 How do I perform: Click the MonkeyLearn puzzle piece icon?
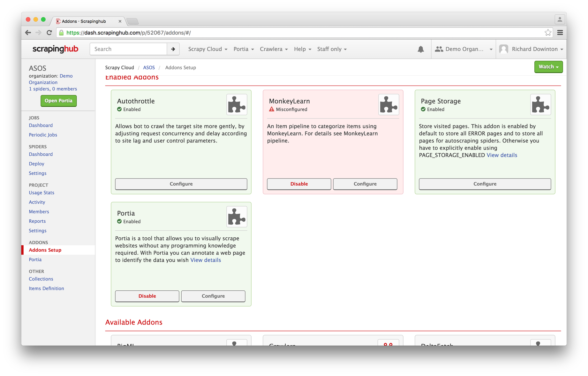pyautogui.click(x=389, y=104)
